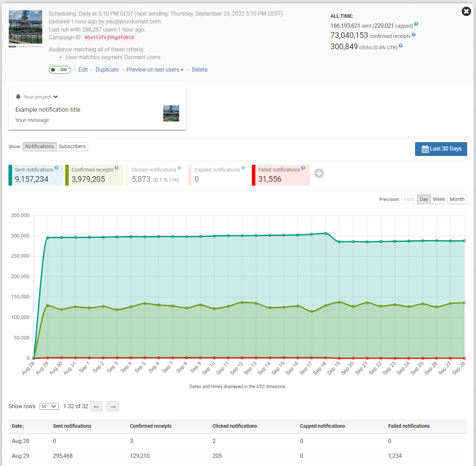Click Failed notifications column header
The height and width of the screenshot is (466, 476).
409,426
